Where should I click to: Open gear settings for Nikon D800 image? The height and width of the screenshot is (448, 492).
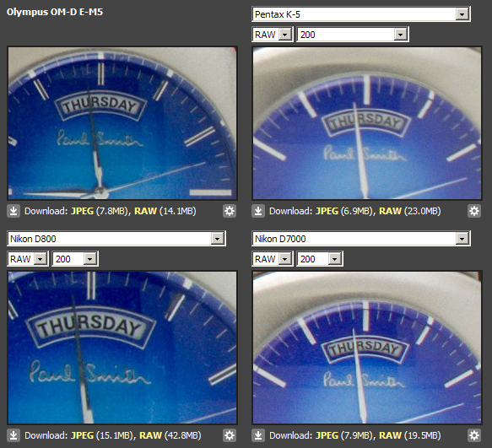coord(230,435)
